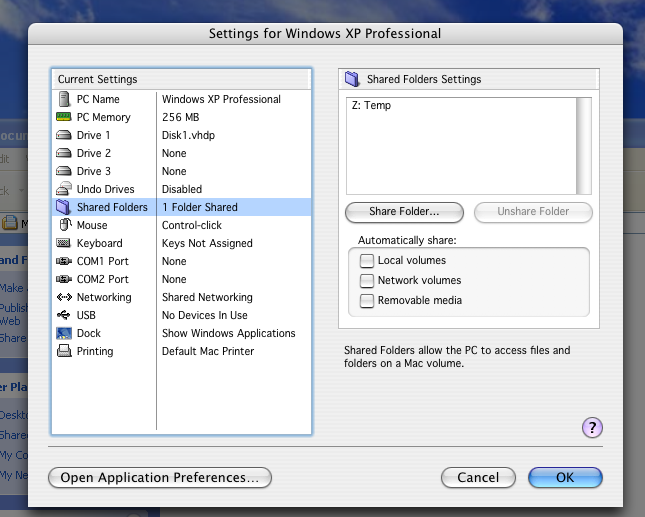Select the Undo Drives icon

pos(64,189)
